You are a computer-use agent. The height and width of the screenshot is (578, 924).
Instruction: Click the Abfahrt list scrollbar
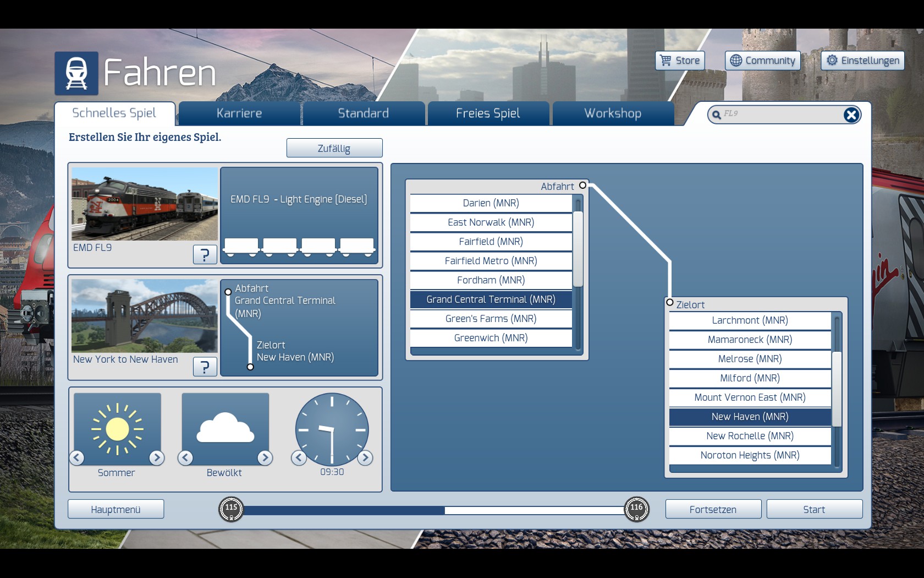577,249
